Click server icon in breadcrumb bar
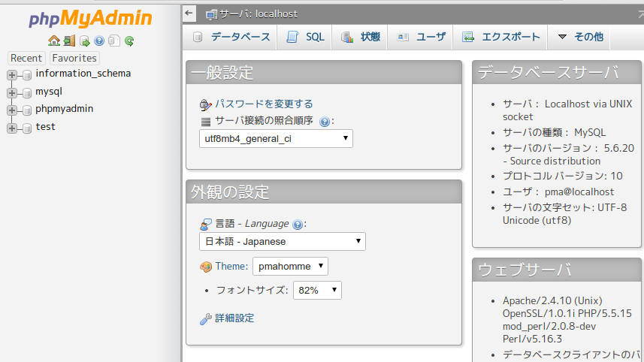This screenshot has height=362, width=644. pyautogui.click(x=211, y=15)
